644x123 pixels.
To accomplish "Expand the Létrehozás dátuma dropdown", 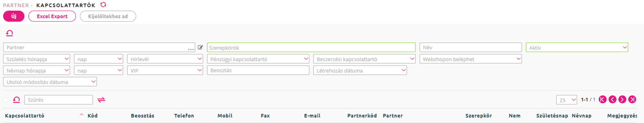I will pos(360,70).
